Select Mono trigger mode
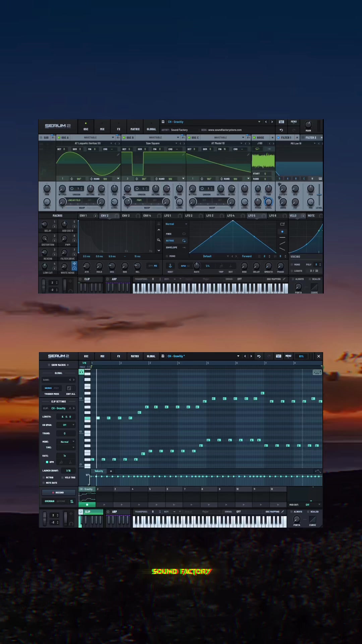This screenshot has width=362, height=644. [x=48, y=388]
